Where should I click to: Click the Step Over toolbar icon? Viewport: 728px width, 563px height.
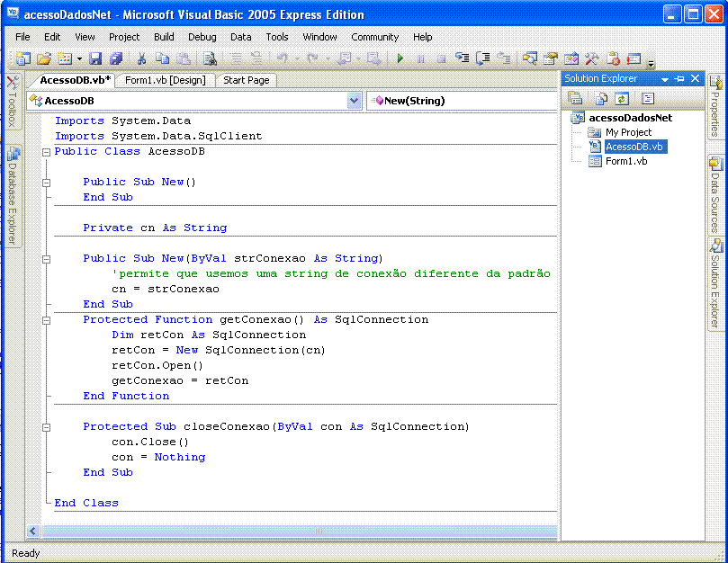(483, 58)
